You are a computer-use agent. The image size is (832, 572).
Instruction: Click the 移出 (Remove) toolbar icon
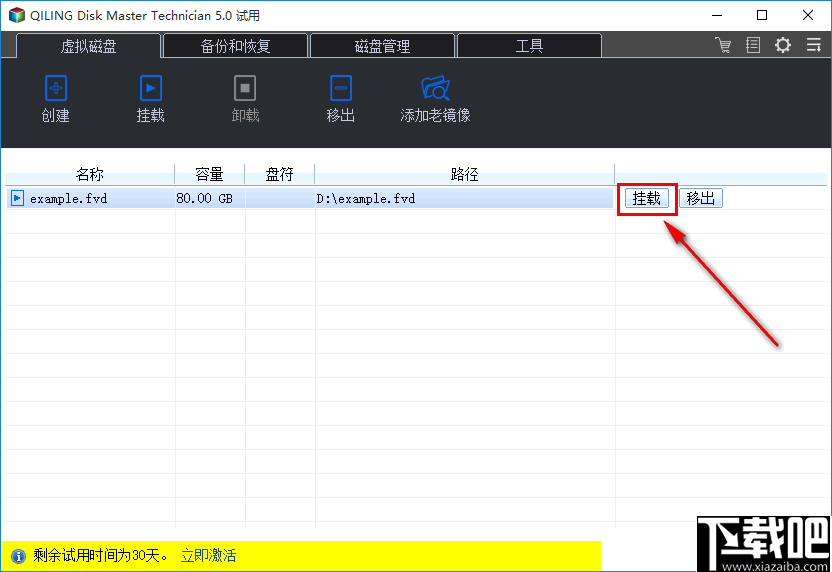(x=340, y=88)
